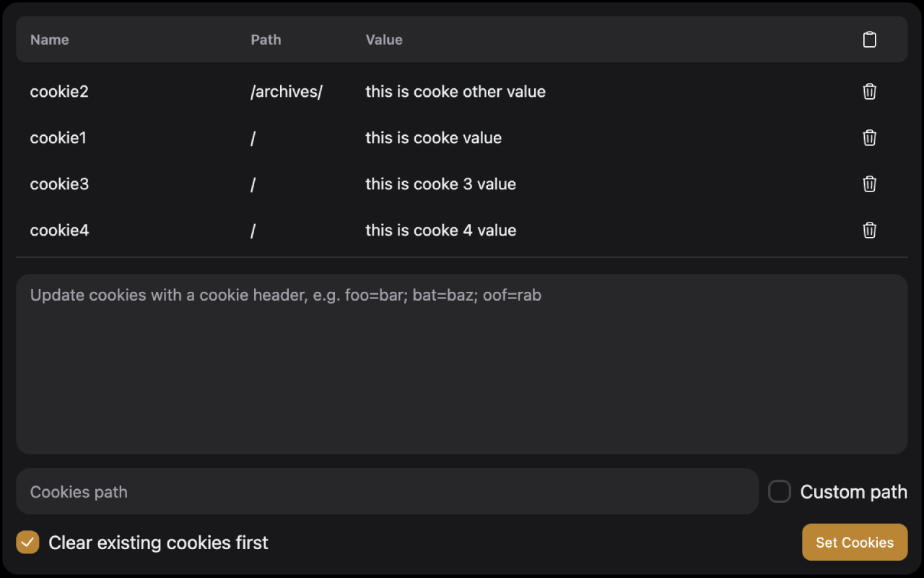Uncheck Clear existing cookies first
Image resolution: width=924 pixels, height=578 pixels.
[x=27, y=542]
